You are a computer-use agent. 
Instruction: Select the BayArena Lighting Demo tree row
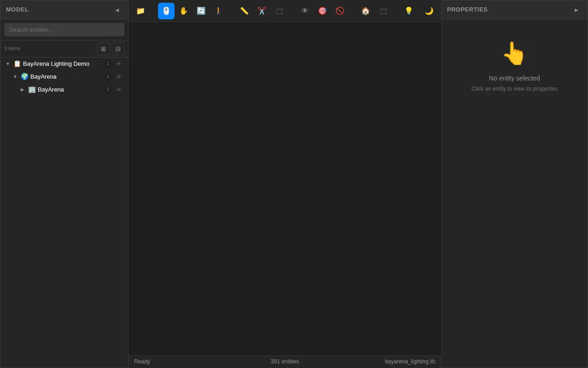64,64
